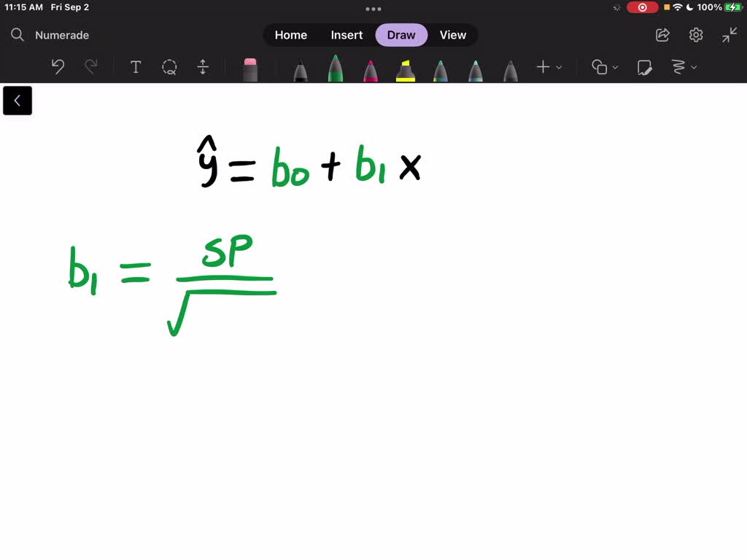Select the teal pen swatch
This screenshot has width=747, height=560.
coord(440,67)
